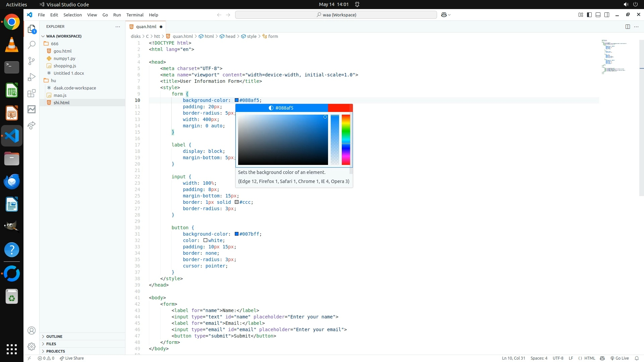Select the quan.html editor tab
This screenshot has width=644, height=362.
pos(146,26)
